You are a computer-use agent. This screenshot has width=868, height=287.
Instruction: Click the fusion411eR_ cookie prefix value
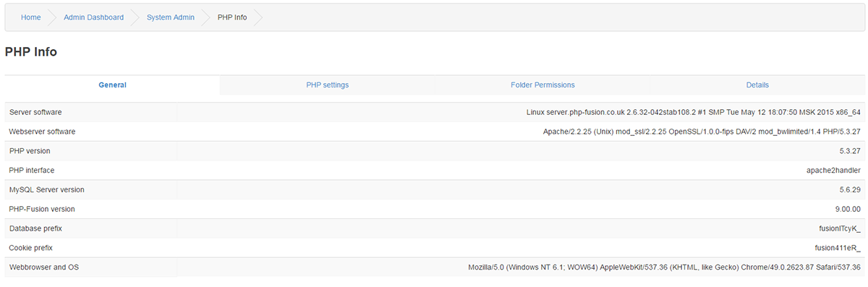pyautogui.click(x=838, y=248)
